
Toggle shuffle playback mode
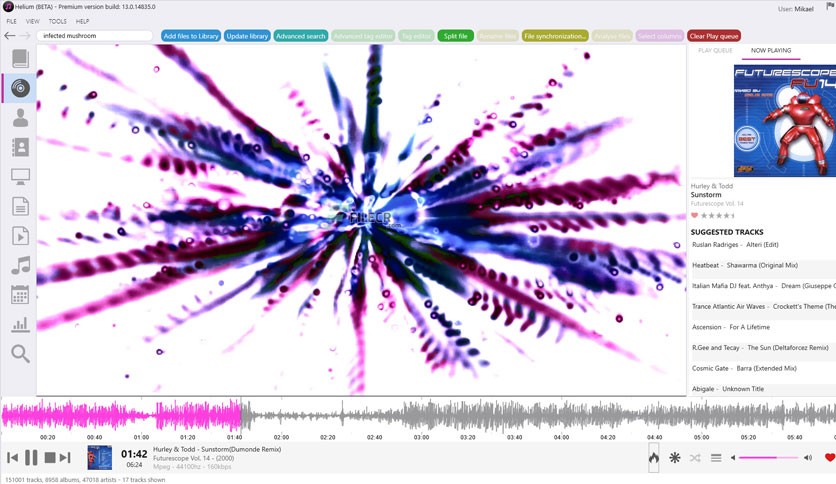[x=695, y=458]
